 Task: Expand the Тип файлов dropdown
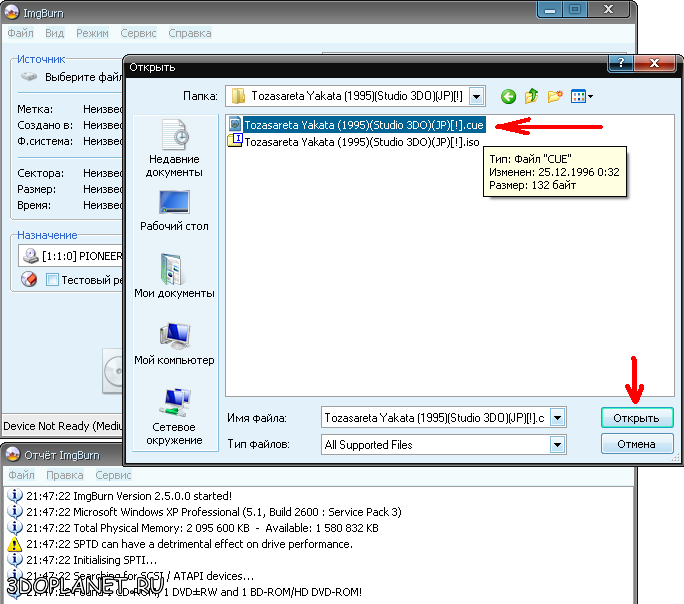(x=558, y=444)
